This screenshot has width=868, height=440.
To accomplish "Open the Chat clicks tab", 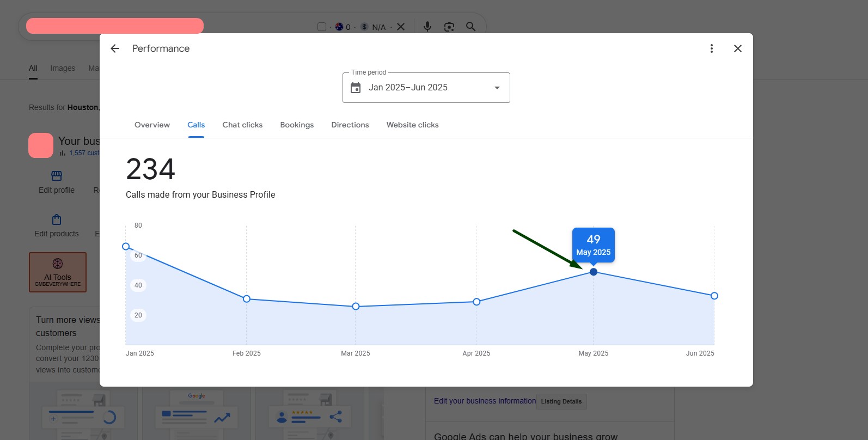I will tap(242, 125).
